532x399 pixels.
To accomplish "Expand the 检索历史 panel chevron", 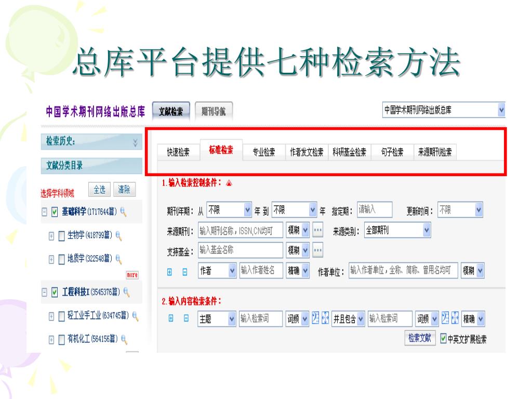I will tap(135, 142).
